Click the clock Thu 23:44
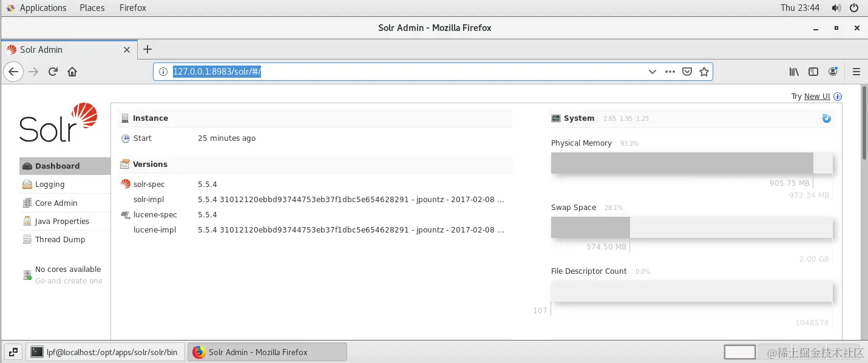Screen dimensions: 868x363 pyautogui.click(x=800, y=8)
